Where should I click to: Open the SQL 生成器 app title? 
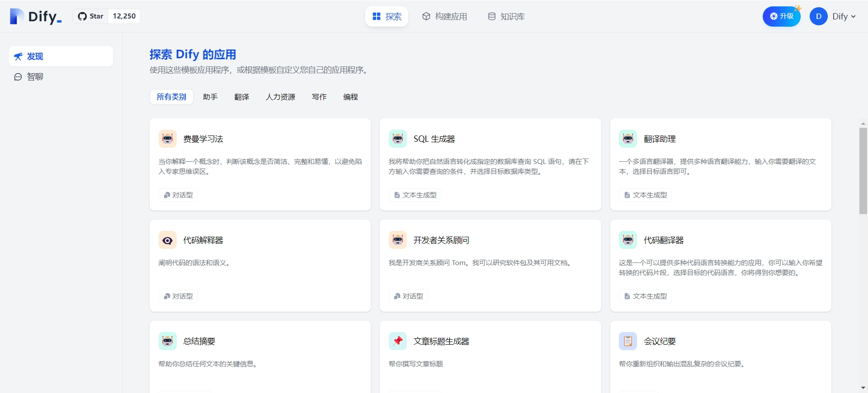[434, 139]
